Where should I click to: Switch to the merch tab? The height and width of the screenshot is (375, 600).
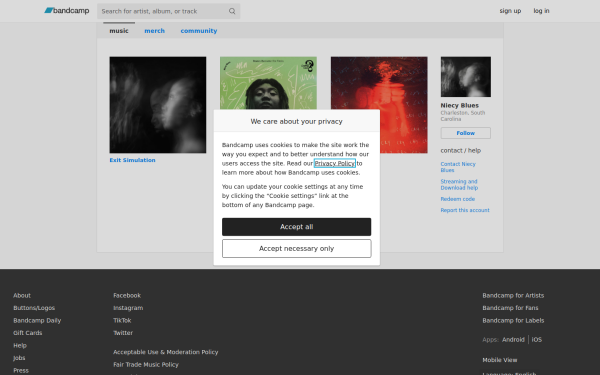(154, 31)
